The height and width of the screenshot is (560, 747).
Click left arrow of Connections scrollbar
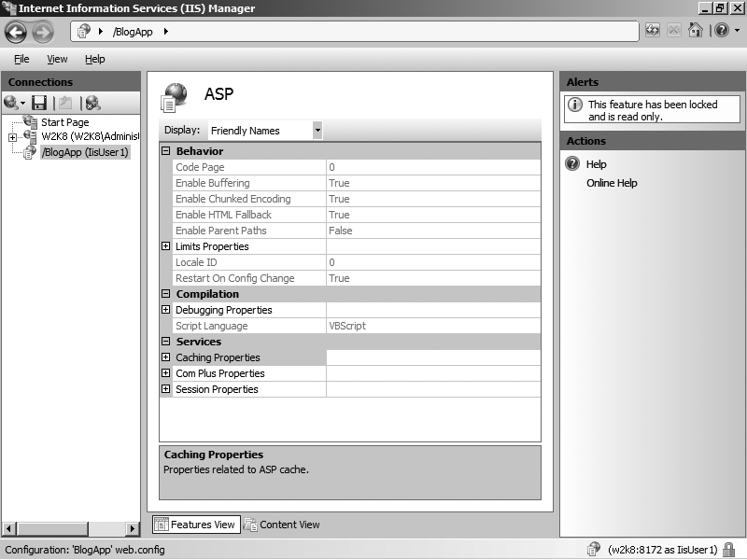(x=9, y=528)
